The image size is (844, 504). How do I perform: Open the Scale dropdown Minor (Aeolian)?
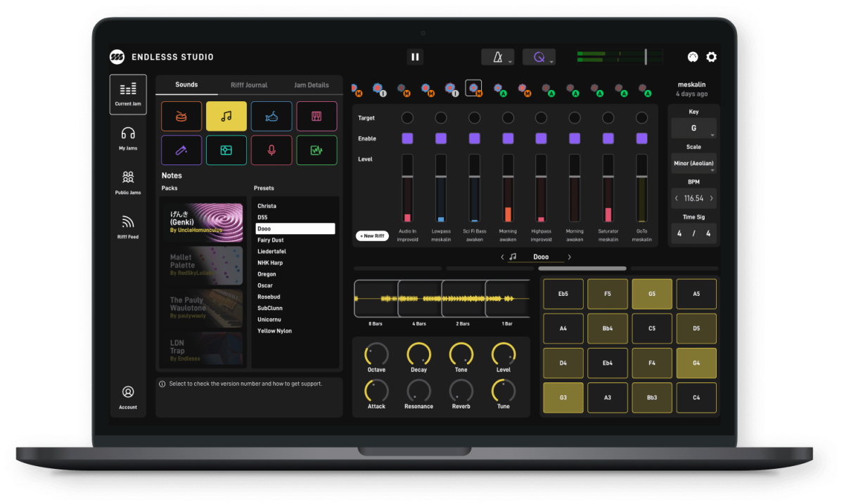pyautogui.click(x=693, y=164)
